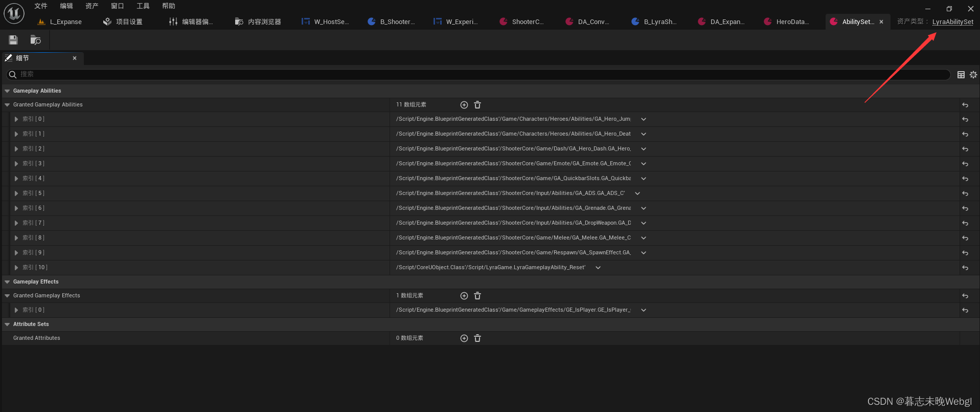The width and height of the screenshot is (980, 412).
Task: Reset ability index 10 to default value
Action: click(x=965, y=268)
